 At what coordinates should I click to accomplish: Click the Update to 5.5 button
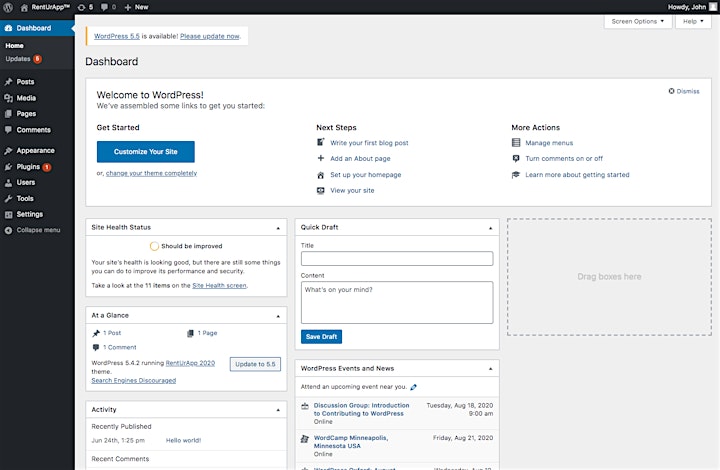point(255,364)
